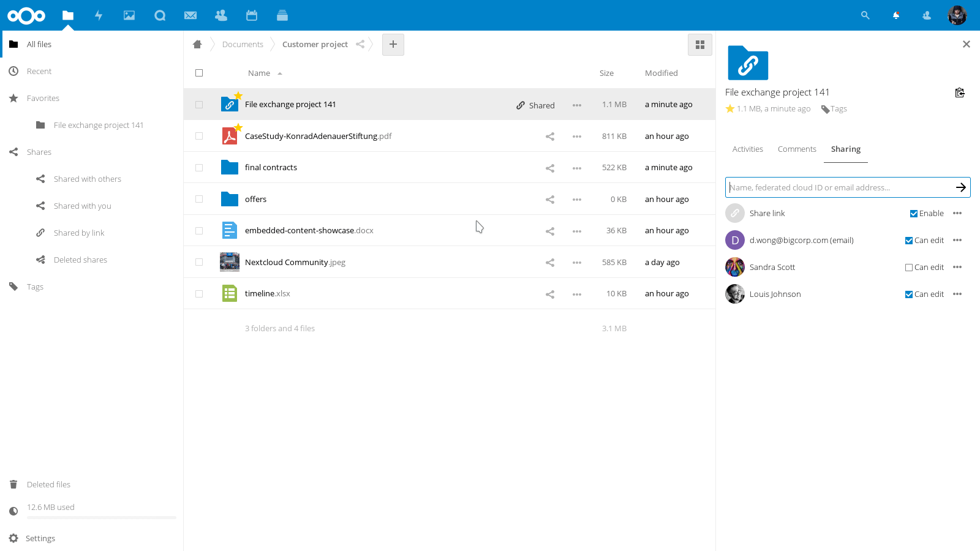Open the Calendar app from the top bar
This screenshot has height=551, width=980.
click(252, 15)
